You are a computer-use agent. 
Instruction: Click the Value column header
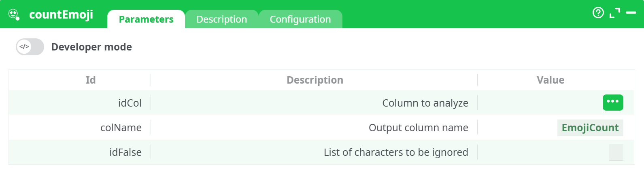550,80
